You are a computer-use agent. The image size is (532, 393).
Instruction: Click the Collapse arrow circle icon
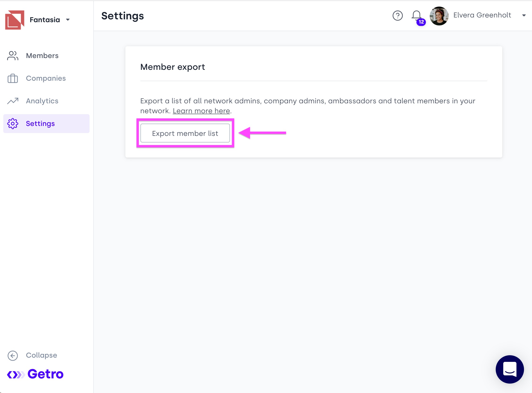(x=12, y=355)
